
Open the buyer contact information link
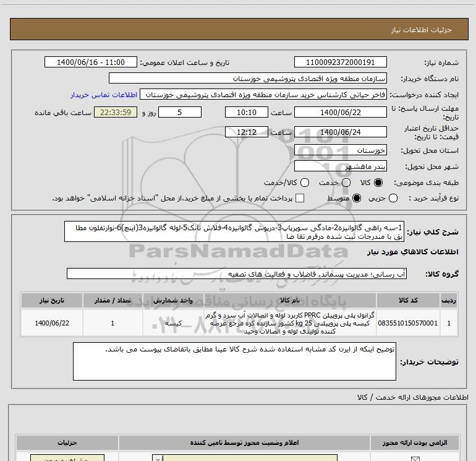point(104,95)
